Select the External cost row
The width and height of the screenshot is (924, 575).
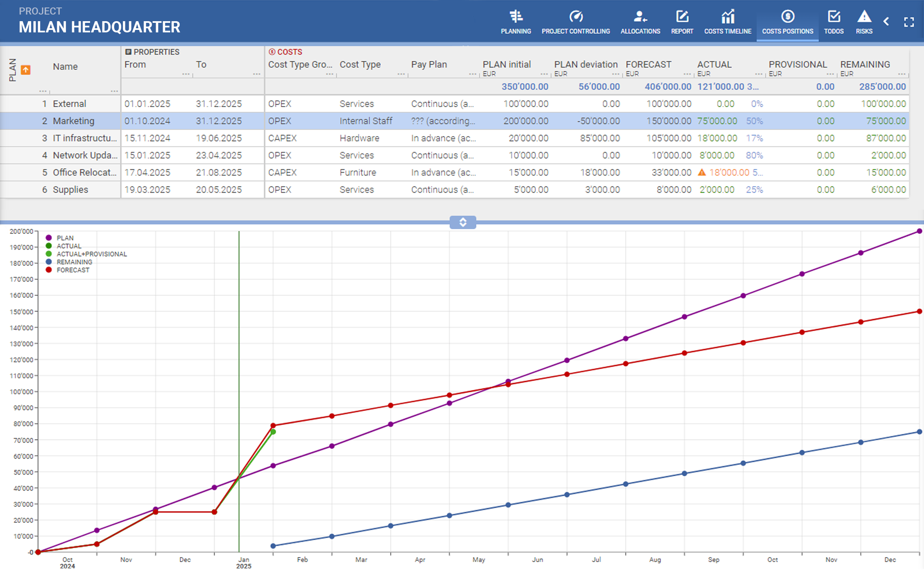[455, 104]
